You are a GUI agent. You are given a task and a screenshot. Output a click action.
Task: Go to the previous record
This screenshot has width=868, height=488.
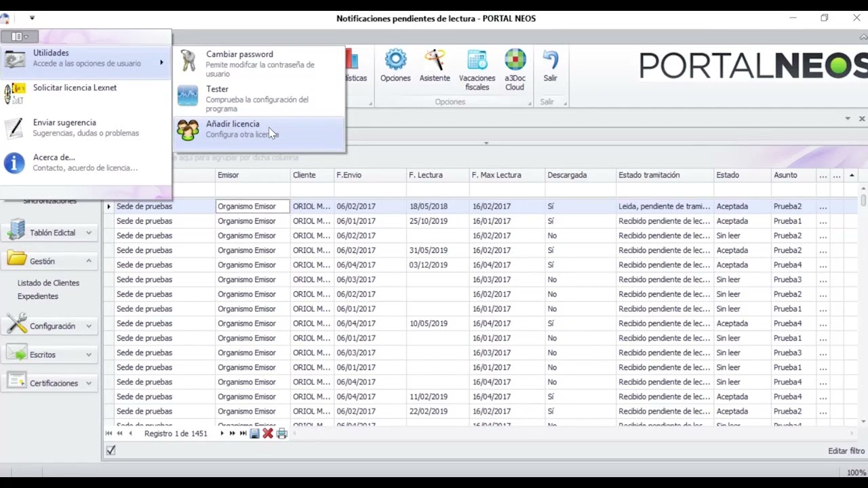130,434
